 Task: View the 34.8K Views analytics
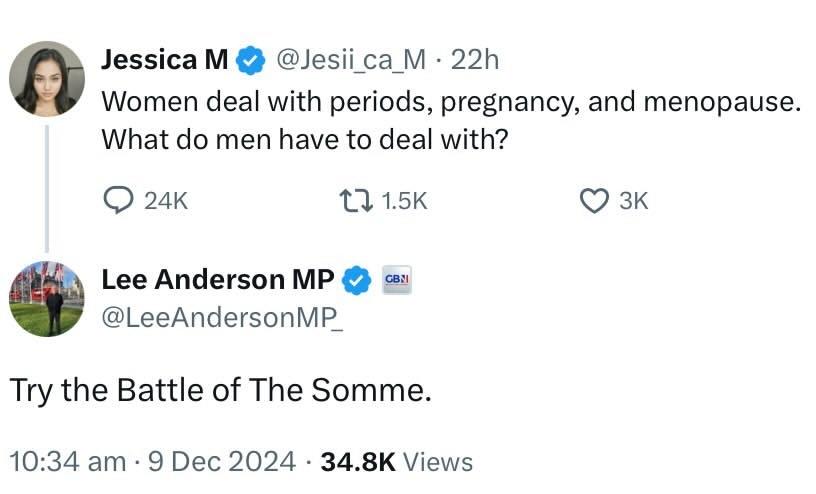[x=396, y=461]
